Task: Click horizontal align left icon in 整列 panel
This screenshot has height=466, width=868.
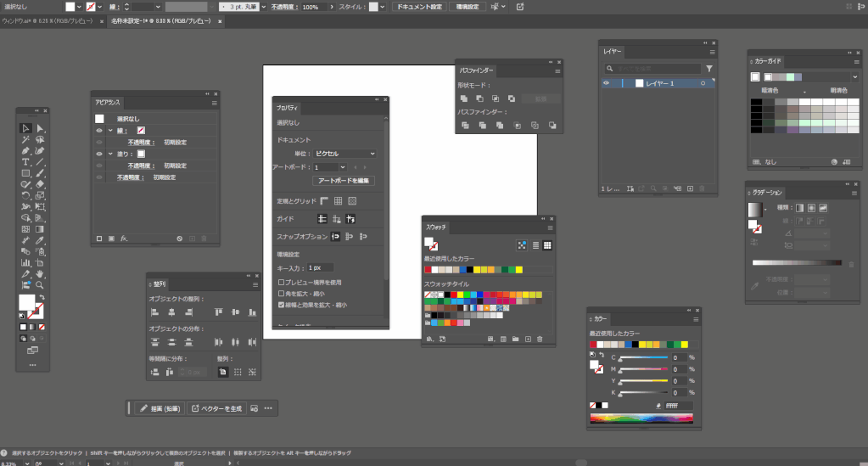Action: tap(155, 312)
